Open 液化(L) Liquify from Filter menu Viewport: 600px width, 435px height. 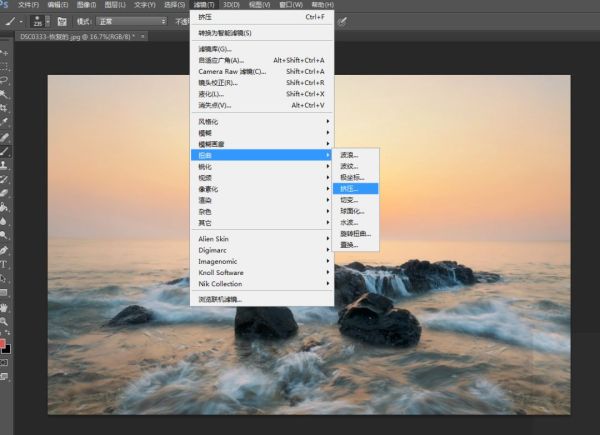(262, 94)
